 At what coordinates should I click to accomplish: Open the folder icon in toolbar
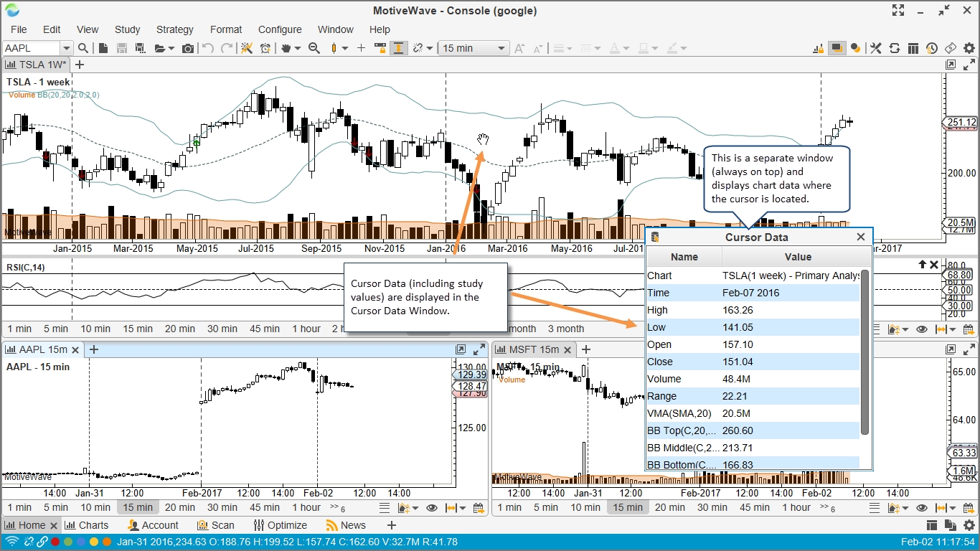(159, 48)
